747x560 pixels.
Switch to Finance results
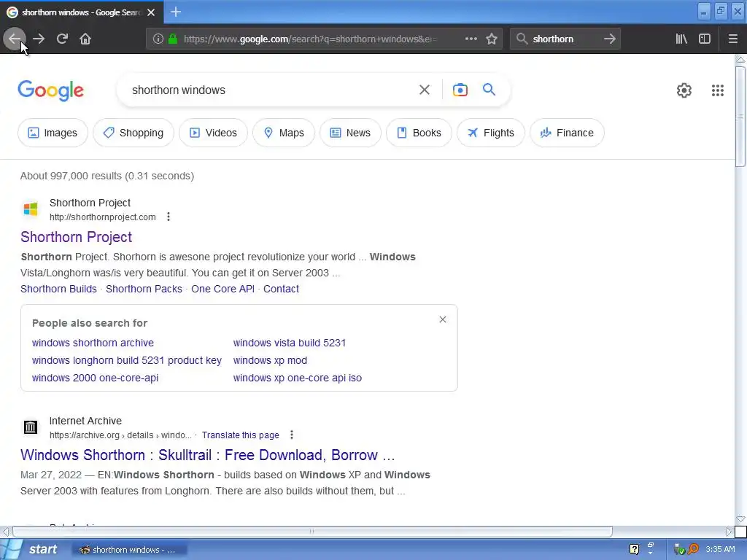(x=567, y=133)
